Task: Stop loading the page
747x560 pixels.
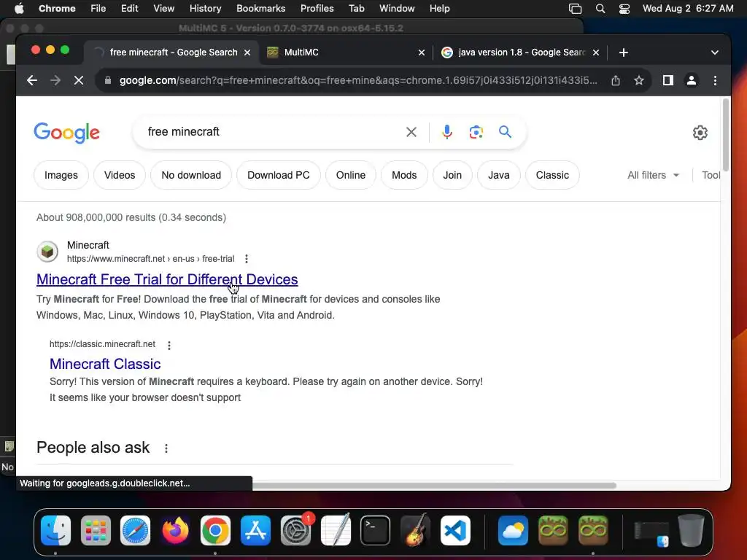Action: pos(79,80)
